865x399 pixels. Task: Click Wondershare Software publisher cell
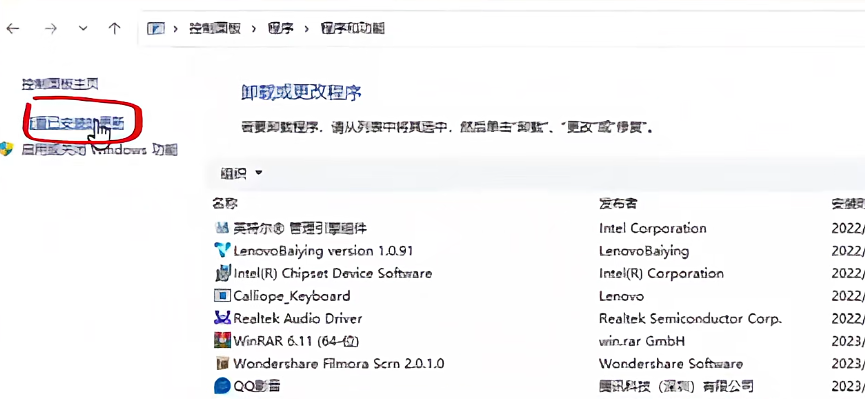tap(671, 364)
